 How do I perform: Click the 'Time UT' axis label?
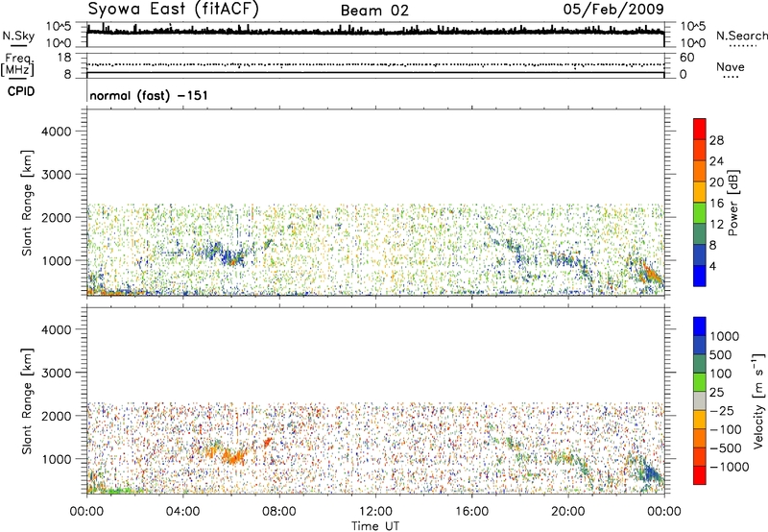tap(375, 526)
